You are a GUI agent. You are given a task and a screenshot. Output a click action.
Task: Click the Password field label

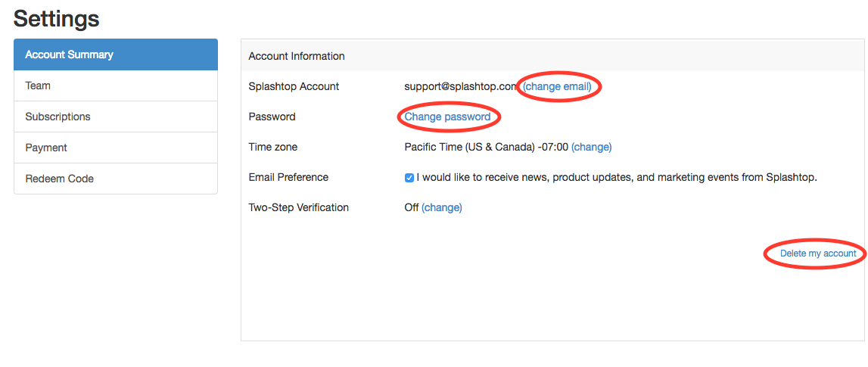point(272,117)
